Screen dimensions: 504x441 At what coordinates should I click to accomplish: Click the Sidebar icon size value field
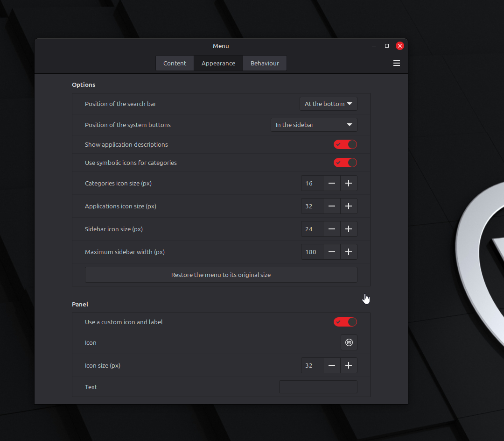click(x=312, y=229)
